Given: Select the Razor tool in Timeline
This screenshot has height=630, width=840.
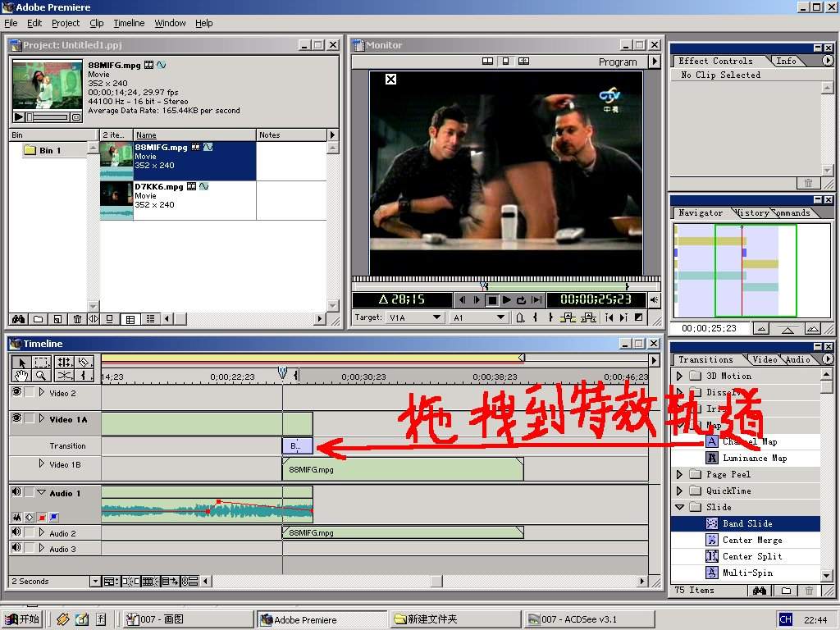Looking at the screenshot, I should (x=84, y=362).
